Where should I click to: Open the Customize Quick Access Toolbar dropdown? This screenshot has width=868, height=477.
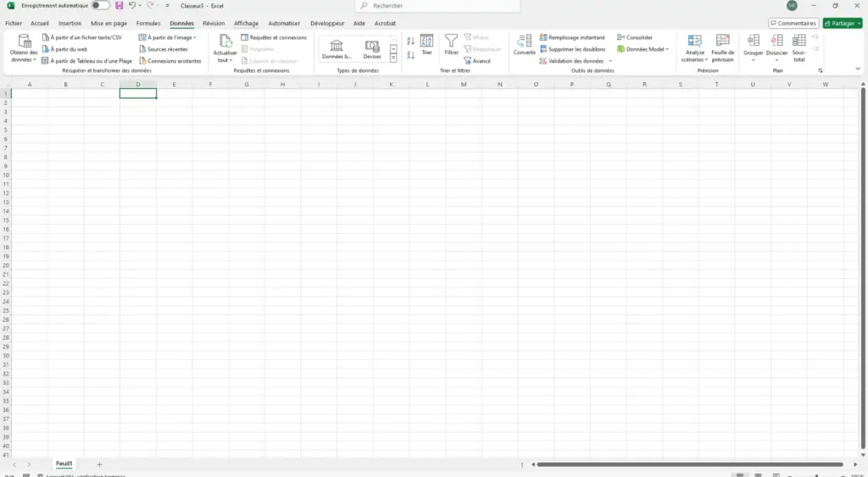tap(168, 6)
